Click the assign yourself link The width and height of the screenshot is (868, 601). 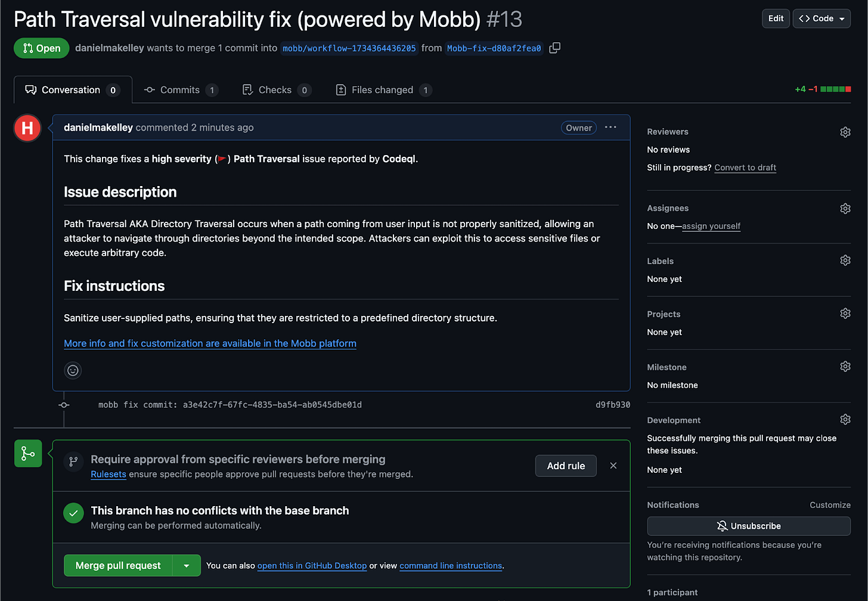[x=711, y=226]
